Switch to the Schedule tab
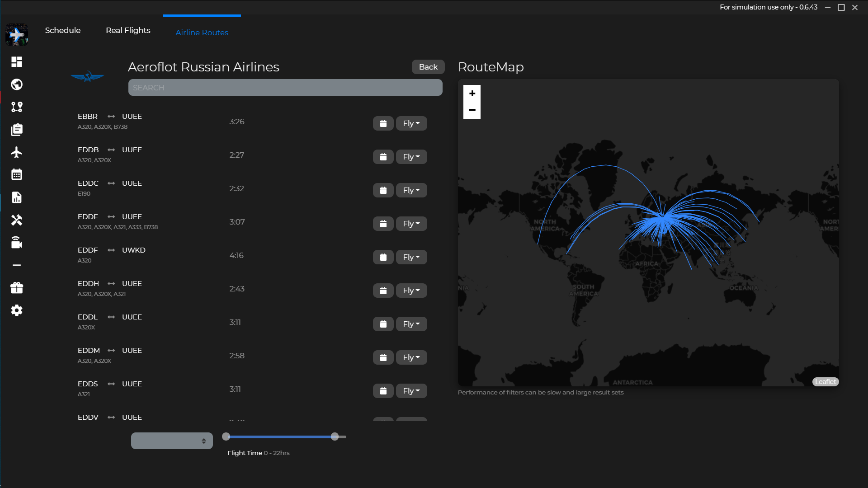The width and height of the screenshot is (868, 488). 63,30
